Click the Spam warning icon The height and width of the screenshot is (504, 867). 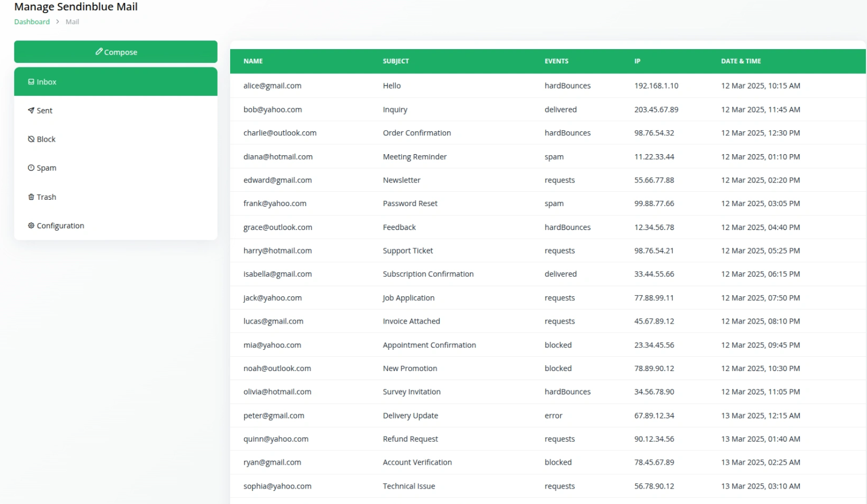tap(31, 168)
